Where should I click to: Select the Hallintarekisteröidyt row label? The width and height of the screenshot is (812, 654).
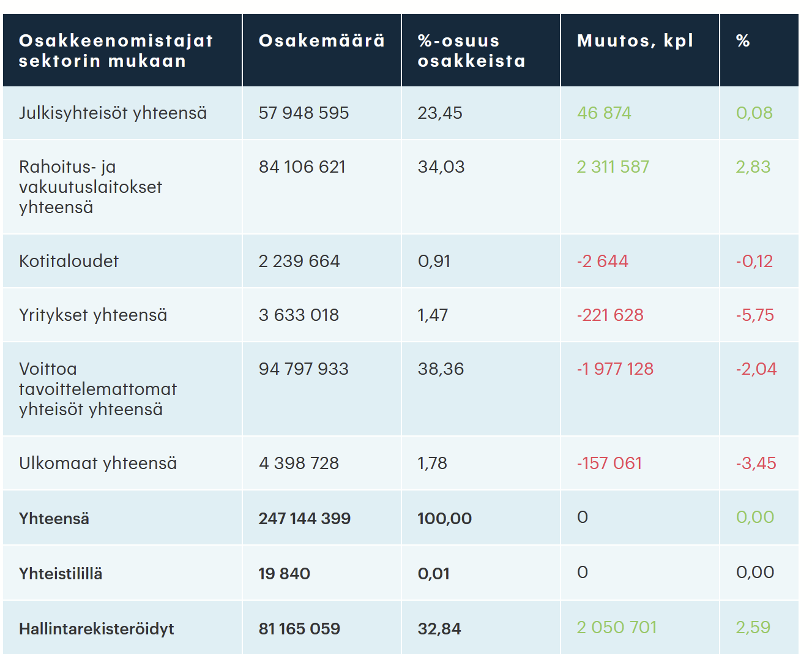(x=97, y=629)
